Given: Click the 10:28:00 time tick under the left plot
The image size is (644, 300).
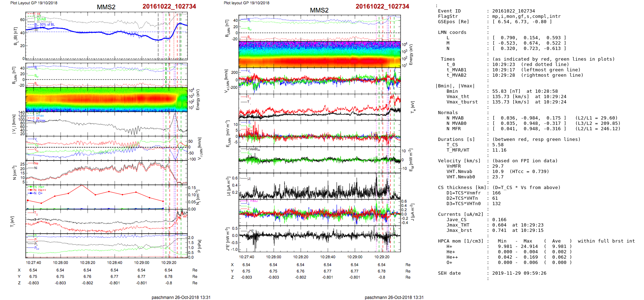Looking at the screenshot, I should (x=60, y=263).
